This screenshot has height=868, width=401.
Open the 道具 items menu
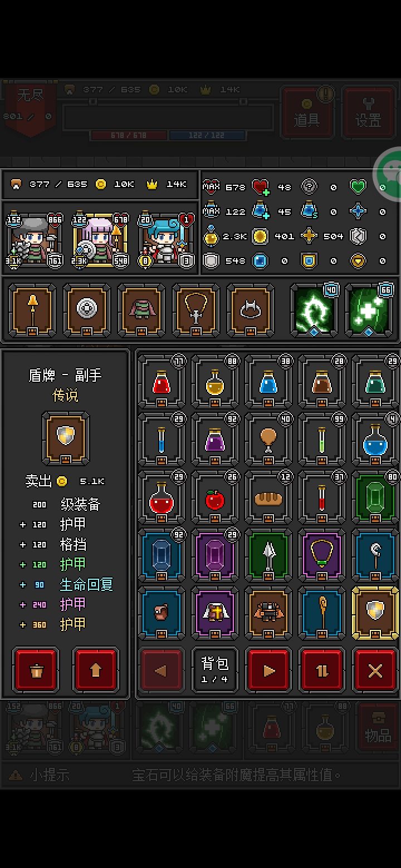click(306, 112)
